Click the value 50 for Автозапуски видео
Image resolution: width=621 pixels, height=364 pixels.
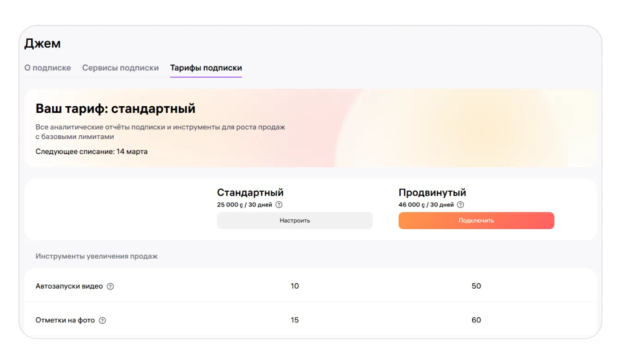pyautogui.click(x=476, y=286)
